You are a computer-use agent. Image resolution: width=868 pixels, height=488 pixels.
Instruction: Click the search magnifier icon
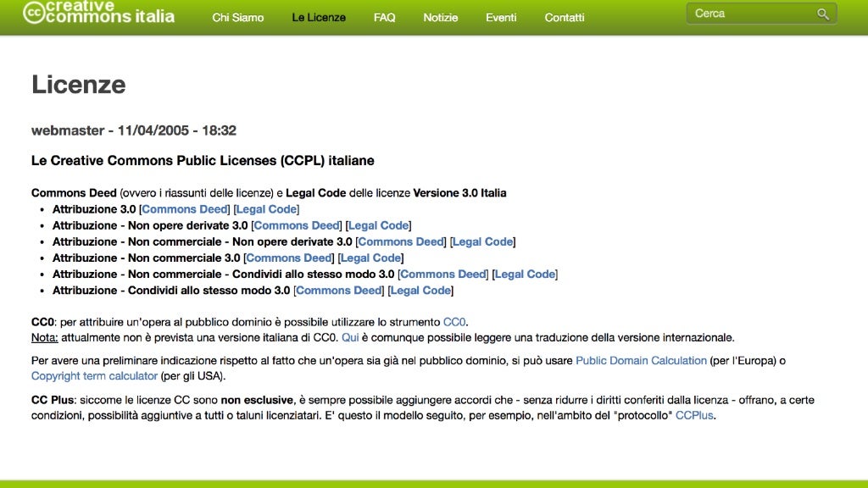click(x=822, y=14)
